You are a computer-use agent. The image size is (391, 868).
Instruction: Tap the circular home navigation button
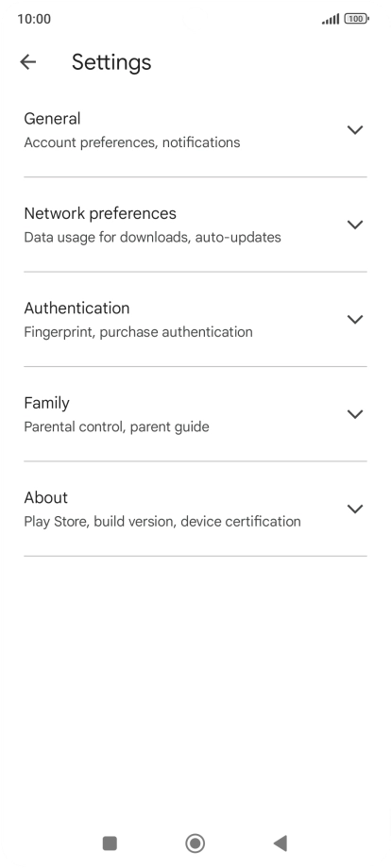point(195,843)
